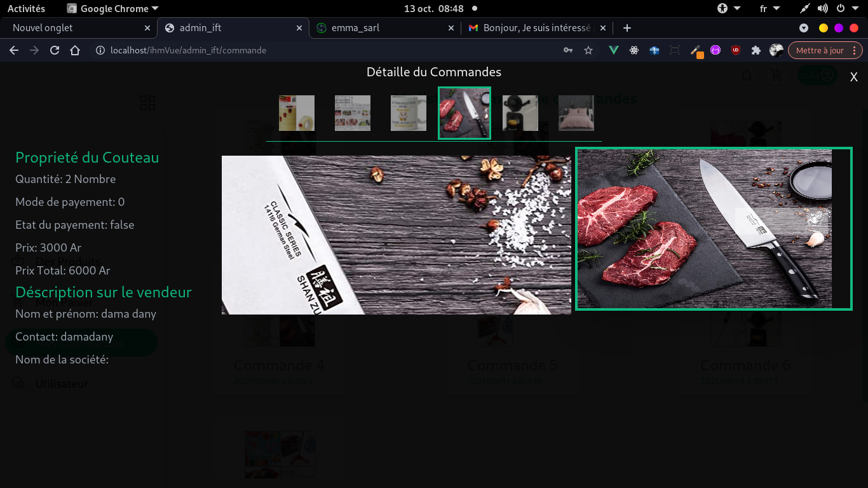Open the eyedropper color picker extension
The image size is (868, 488).
tap(695, 50)
